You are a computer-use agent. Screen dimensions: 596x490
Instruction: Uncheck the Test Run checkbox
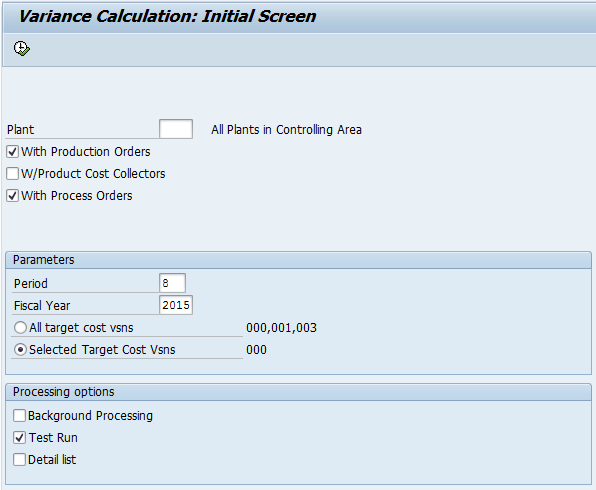tap(19, 438)
